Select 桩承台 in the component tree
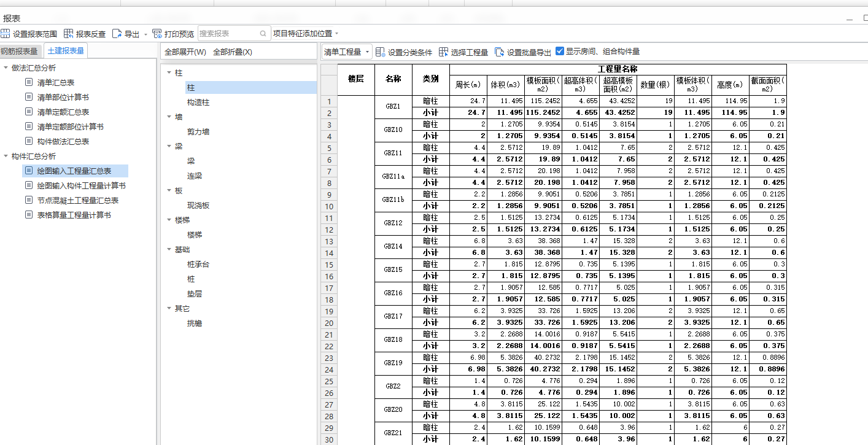Screen dimensions: 868x445 pos(198,264)
